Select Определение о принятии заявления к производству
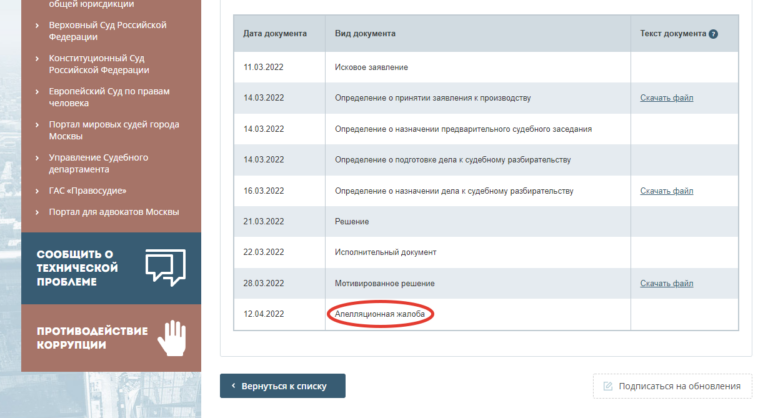This screenshot has height=418, width=768. 432,98
